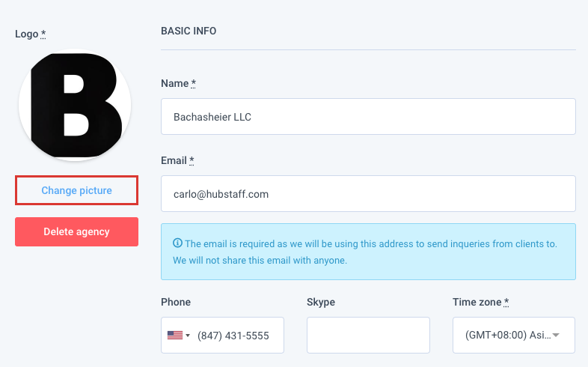Click the circular B logo image
This screenshot has width=588, height=367.
(75, 105)
